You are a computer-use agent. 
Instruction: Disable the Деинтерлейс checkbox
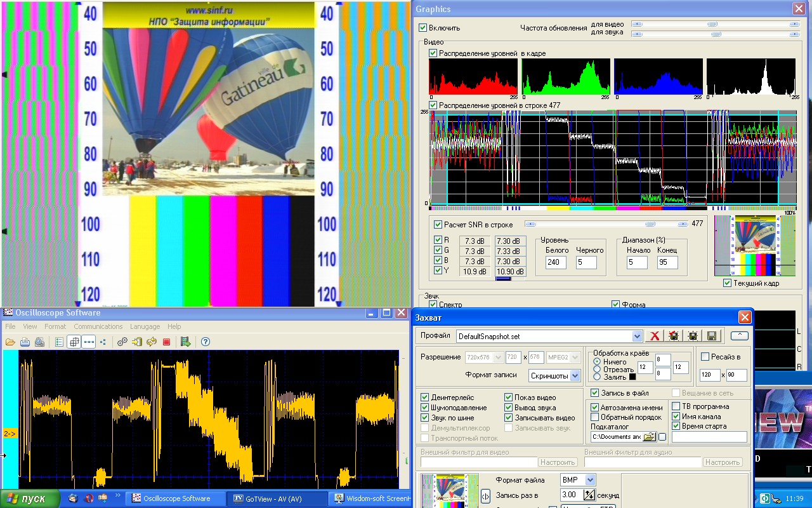click(x=425, y=398)
